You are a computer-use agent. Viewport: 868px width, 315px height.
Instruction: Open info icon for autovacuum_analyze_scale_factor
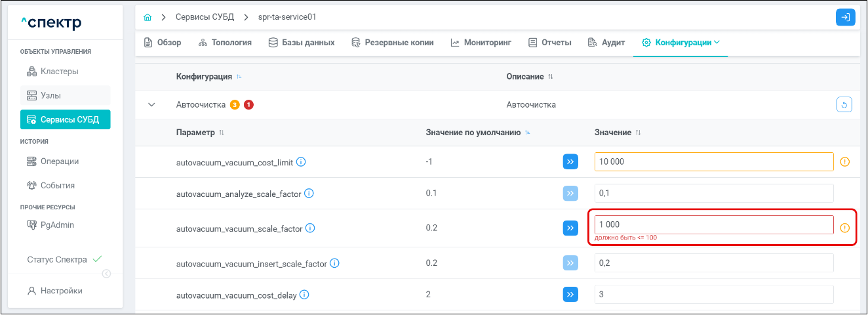coord(309,194)
